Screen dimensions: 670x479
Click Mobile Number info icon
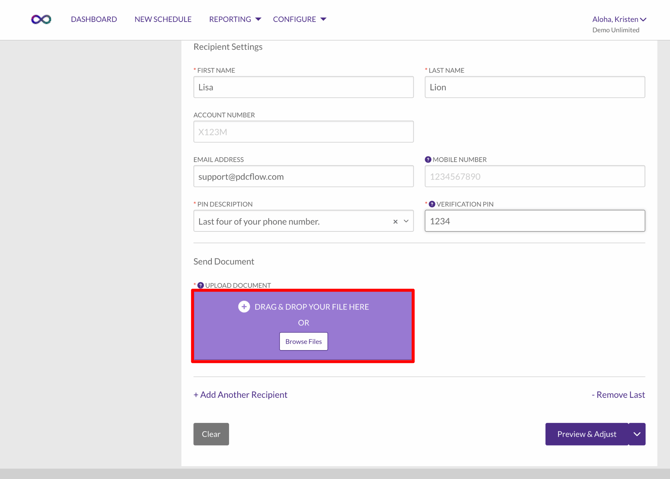point(428,160)
